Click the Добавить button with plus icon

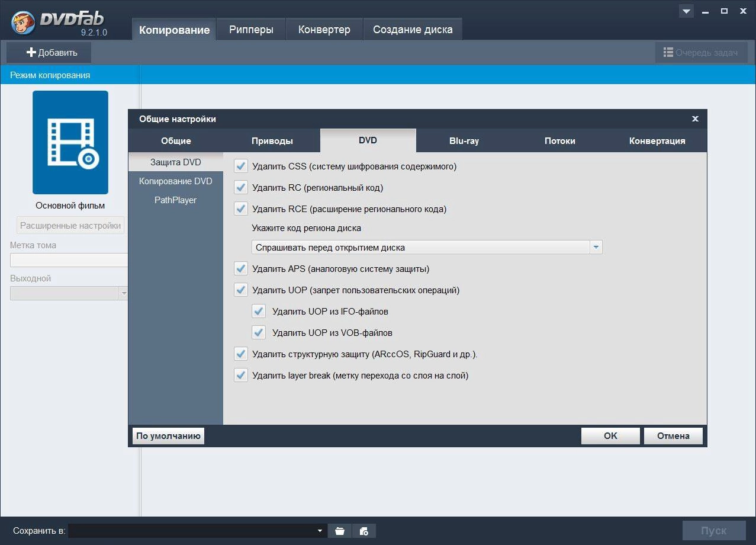[49, 53]
